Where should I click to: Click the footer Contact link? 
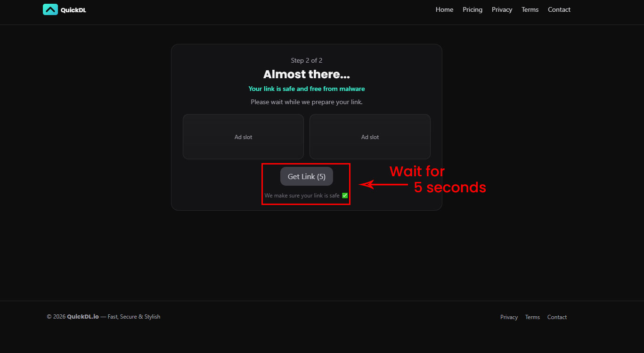coord(557,317)
